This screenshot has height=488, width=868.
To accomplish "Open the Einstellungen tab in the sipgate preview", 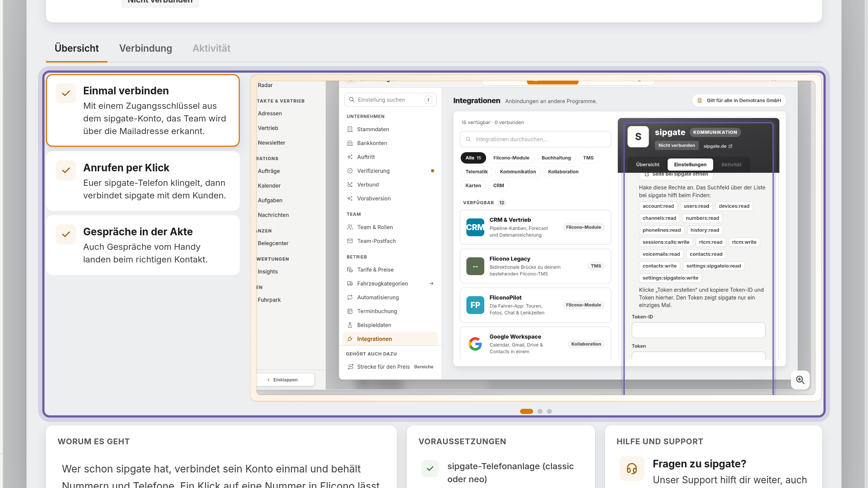I will [690, 164].
